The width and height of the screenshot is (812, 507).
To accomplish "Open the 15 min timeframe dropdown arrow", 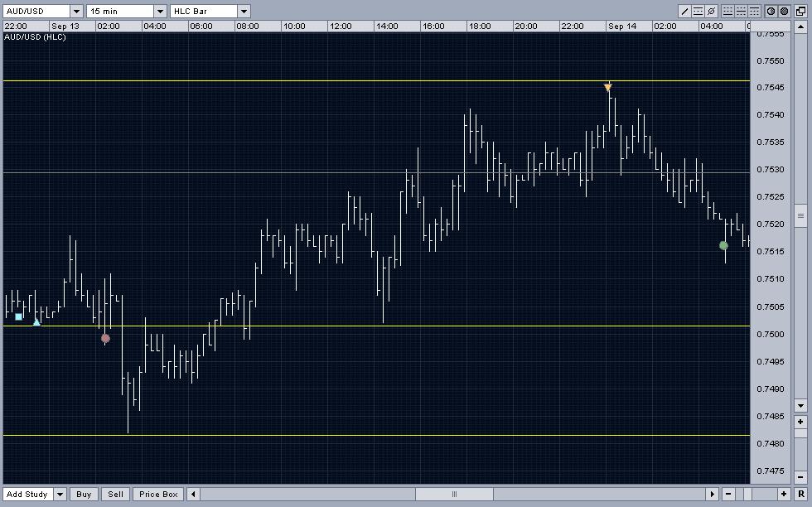I will pos(160,11).
